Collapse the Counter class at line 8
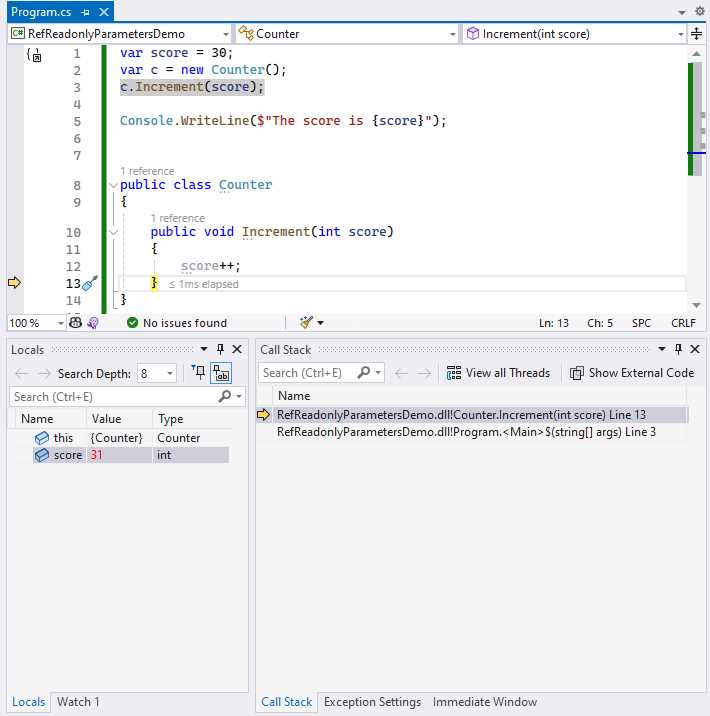 113,185
